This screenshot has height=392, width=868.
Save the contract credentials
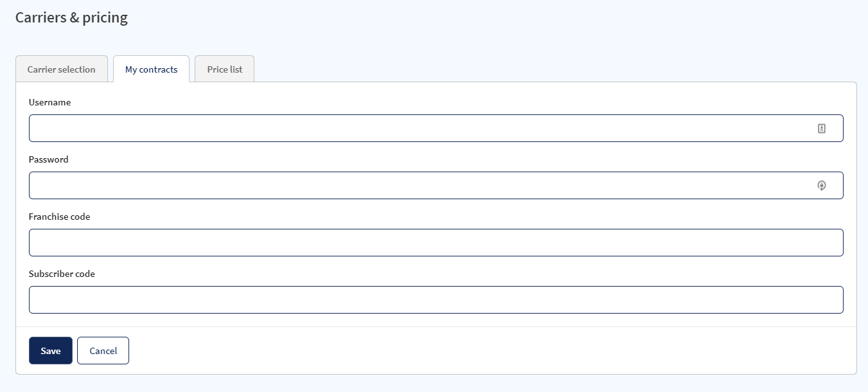pos(51,351)
